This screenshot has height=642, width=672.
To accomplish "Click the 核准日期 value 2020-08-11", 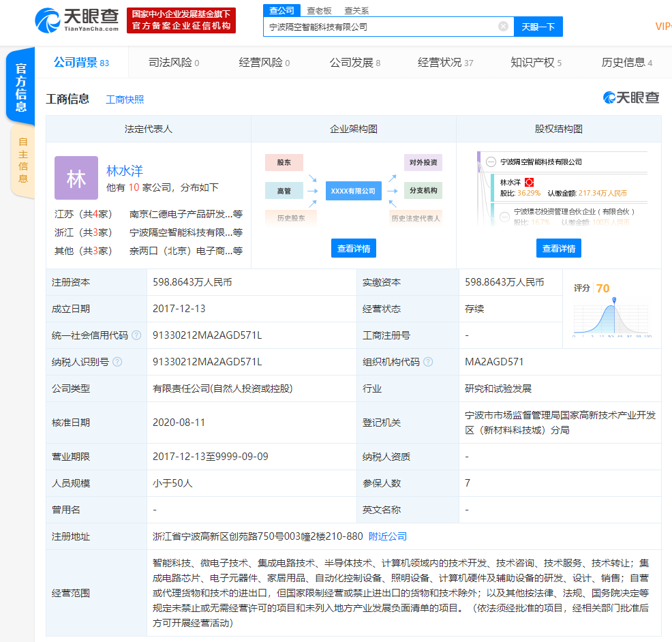I will [179, 422].
